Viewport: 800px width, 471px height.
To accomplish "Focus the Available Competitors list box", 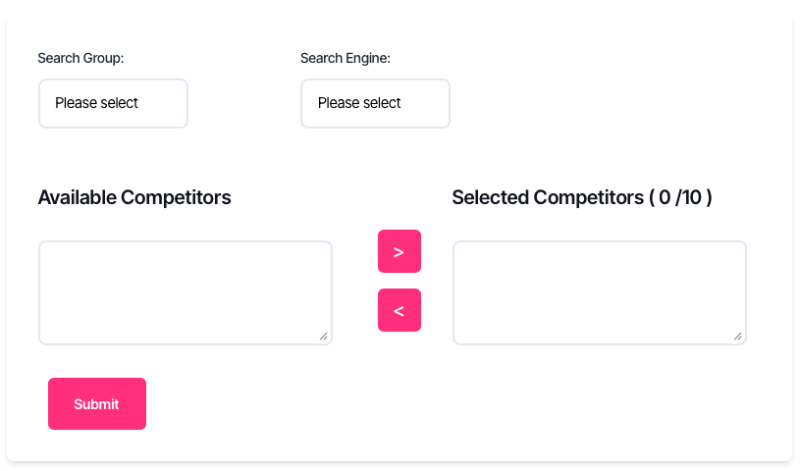I will [185, 292].
